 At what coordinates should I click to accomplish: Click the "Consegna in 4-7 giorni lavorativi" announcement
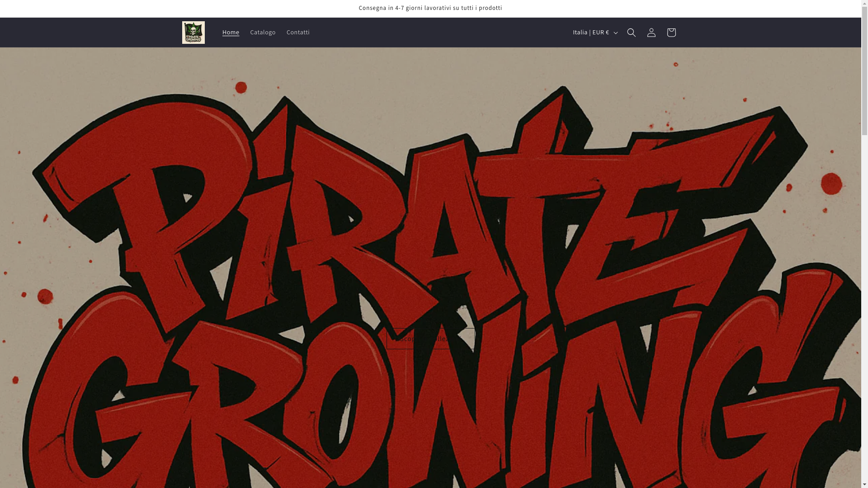pyautogui.click(x=430, y=8)
